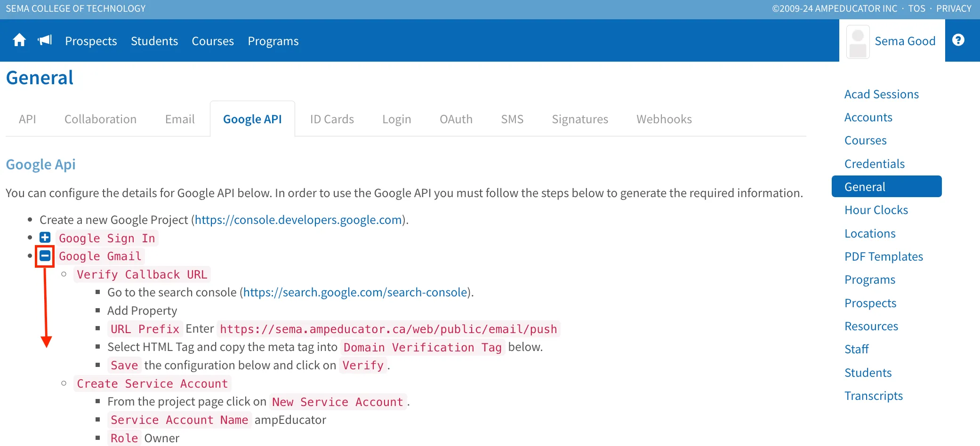Open the search.google.com search-console link
This screenshot has width=980, height=446.
(355, 292)
